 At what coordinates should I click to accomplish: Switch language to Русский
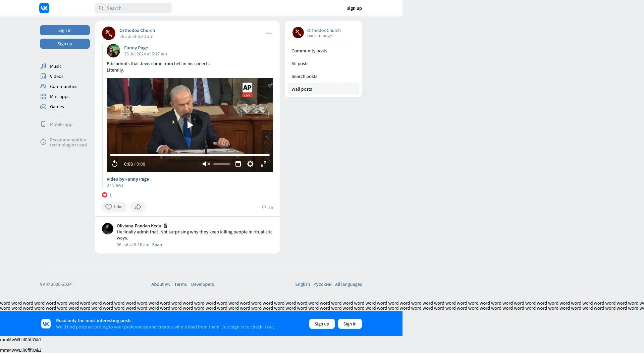[322, 284]
